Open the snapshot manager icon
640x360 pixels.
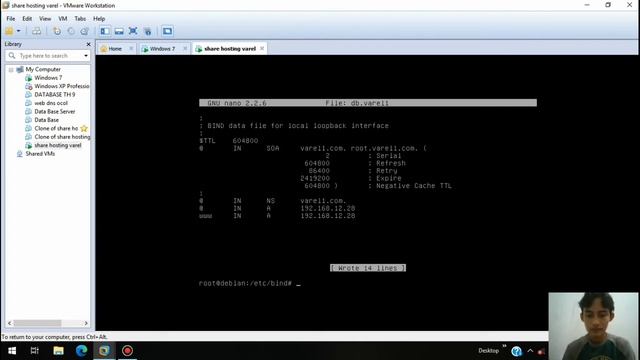84,31
